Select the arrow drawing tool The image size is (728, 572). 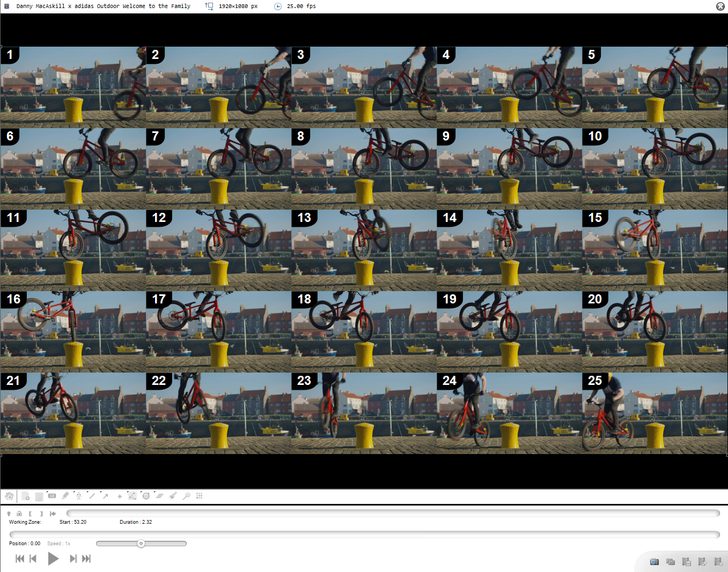(x=106, y=496)
